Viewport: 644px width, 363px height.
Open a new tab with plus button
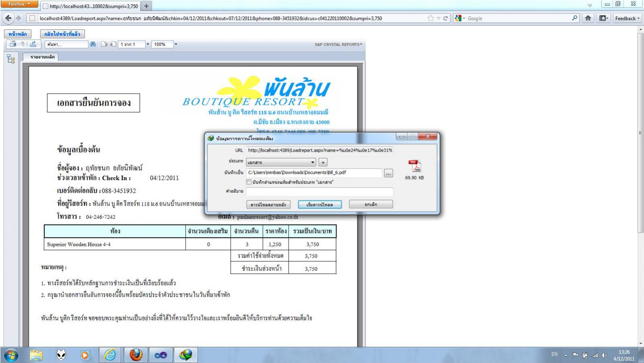pyautogui.click(x=146, y=6)
